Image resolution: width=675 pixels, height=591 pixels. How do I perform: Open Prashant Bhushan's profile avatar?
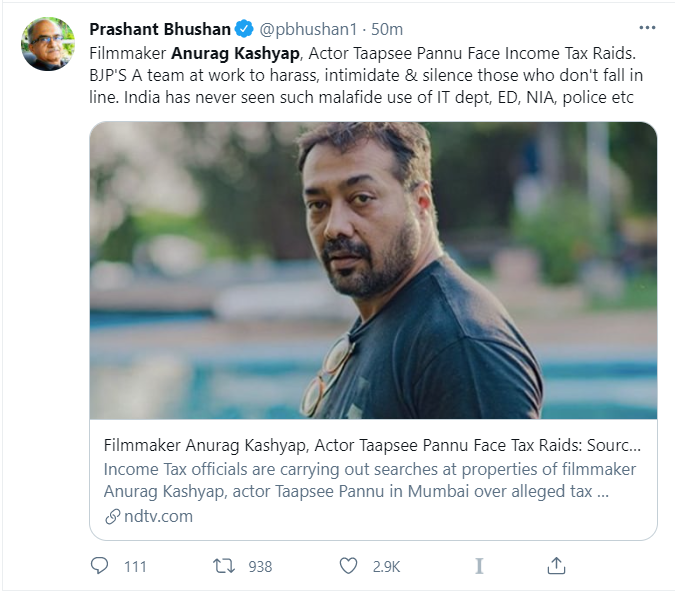(x=47, y=44)
